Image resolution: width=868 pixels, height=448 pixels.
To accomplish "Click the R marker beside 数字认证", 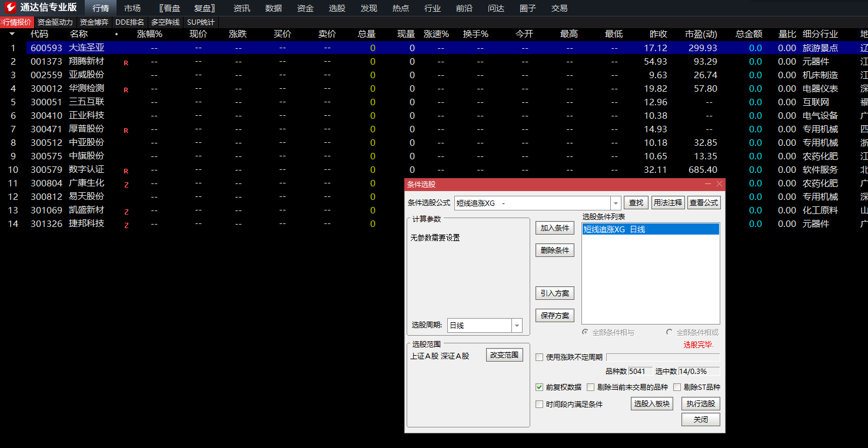I will pyautogui.click(x=126, y=171).
